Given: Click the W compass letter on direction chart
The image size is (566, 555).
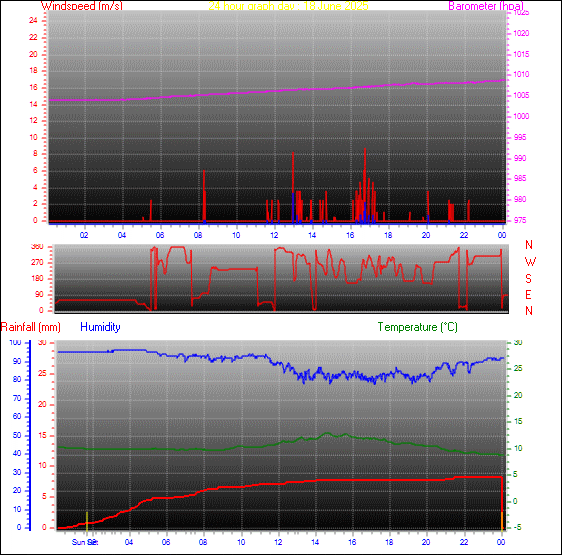Looking at the screenshot, I should (530, 262).
